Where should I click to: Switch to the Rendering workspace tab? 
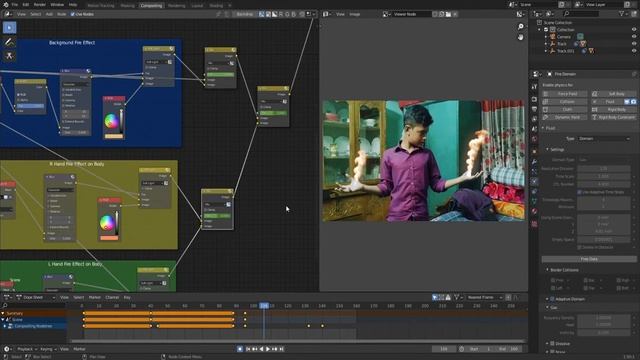pyautogui.click(x=176, y=6)
